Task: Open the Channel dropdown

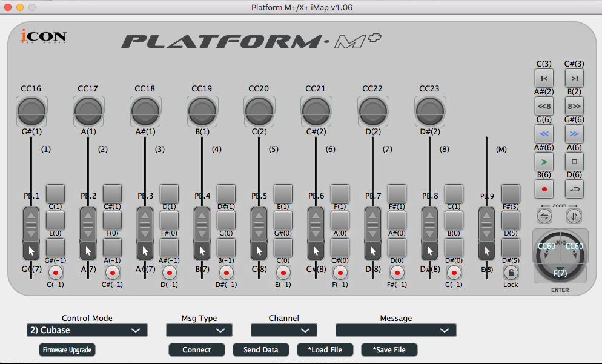Action: 283,330
